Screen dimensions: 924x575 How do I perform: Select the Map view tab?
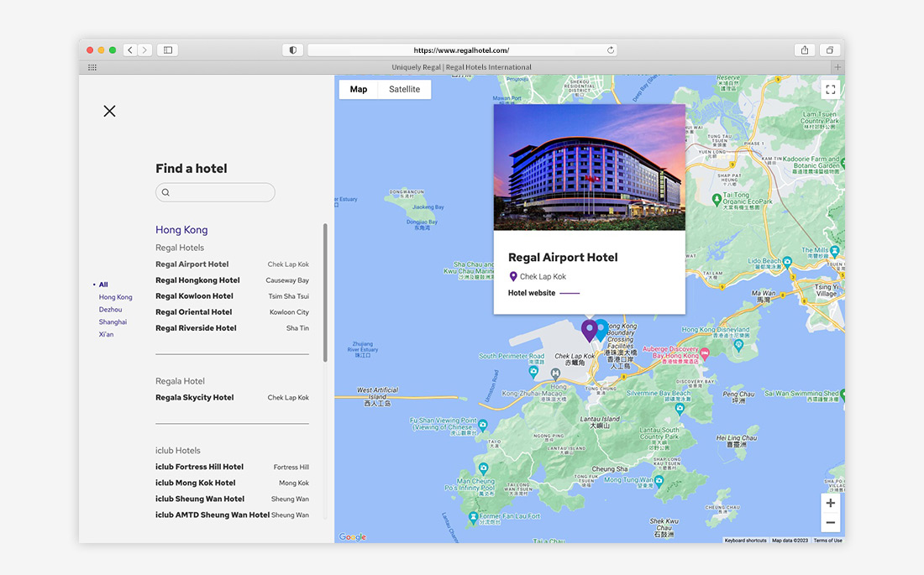(359, 89)
